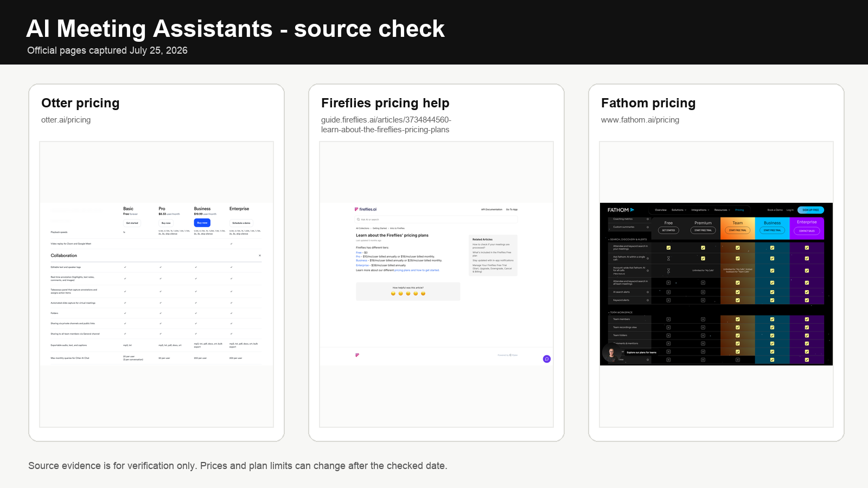Click Contact Sales under Fathom Enterprise
Viewport: 868px width, 488px height.
[x=807, y=231]
